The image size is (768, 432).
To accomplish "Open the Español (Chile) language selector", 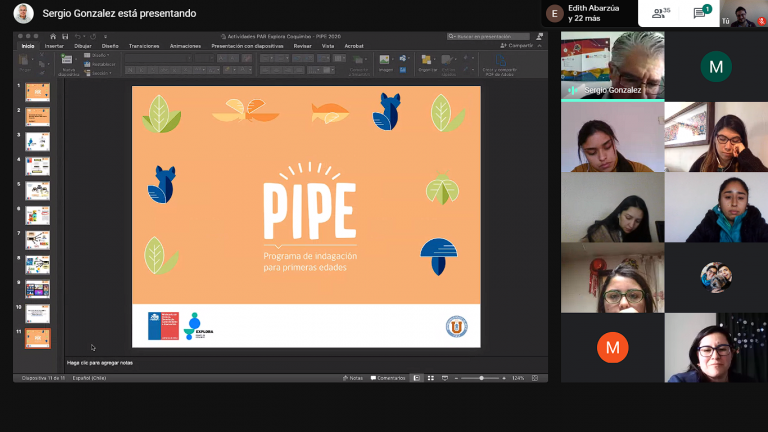I will click(91, 378).
